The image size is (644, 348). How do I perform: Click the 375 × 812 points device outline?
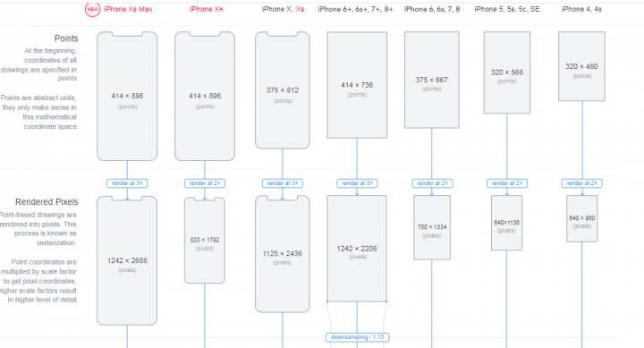click(x=282, y=90)
